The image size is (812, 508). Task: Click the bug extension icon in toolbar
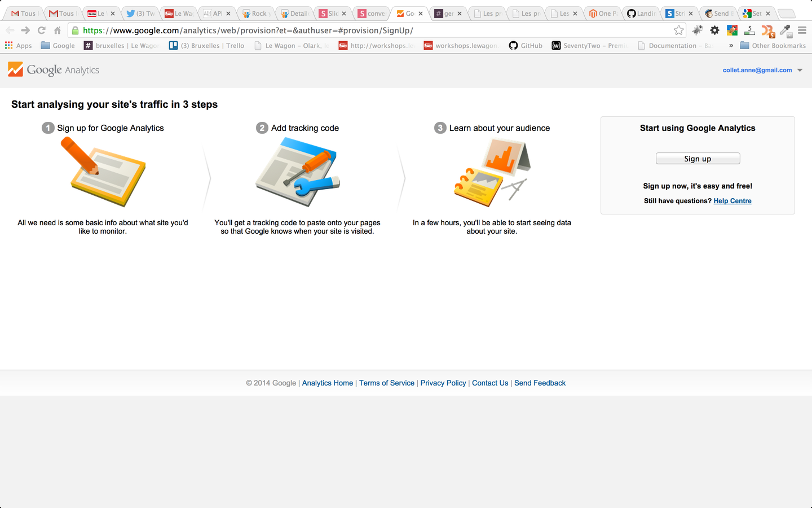point(698,30)
